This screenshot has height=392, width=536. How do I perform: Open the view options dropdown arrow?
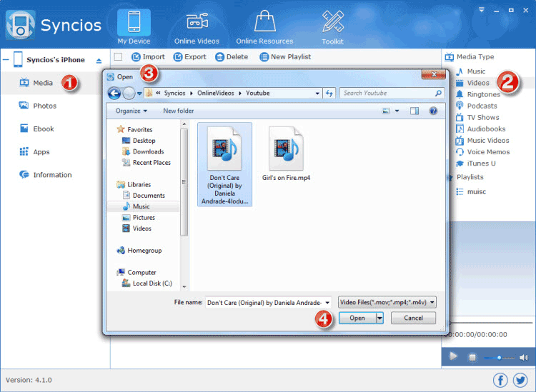click(x=397, y=111)
